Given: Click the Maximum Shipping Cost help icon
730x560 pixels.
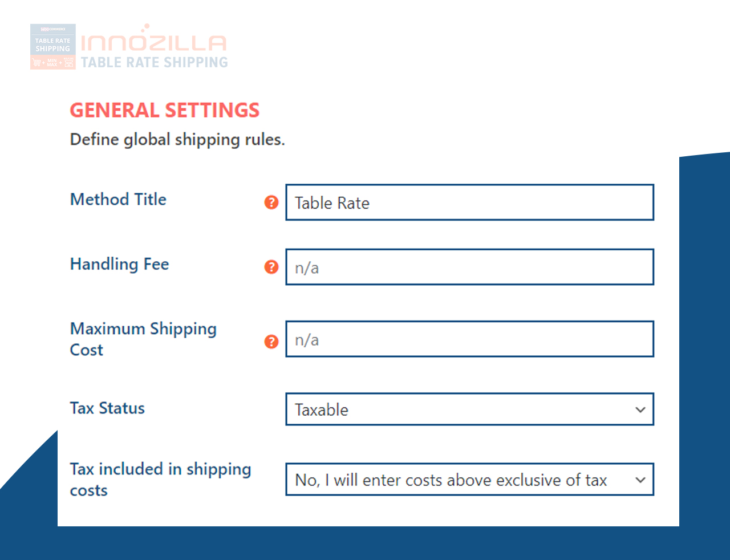Looking at the screenshot, I should 271,342.
